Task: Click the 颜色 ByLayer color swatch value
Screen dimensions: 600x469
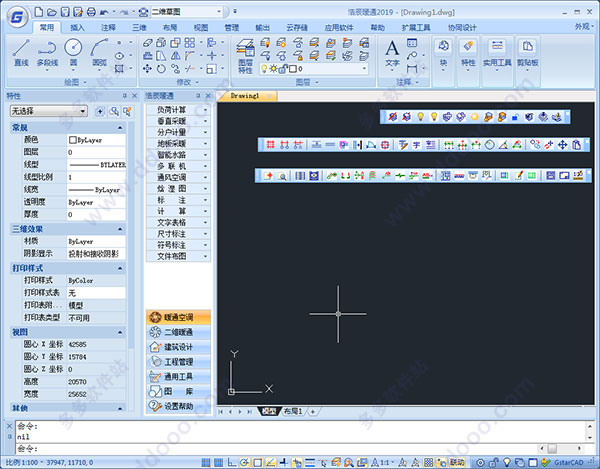Action: point(96,140)
